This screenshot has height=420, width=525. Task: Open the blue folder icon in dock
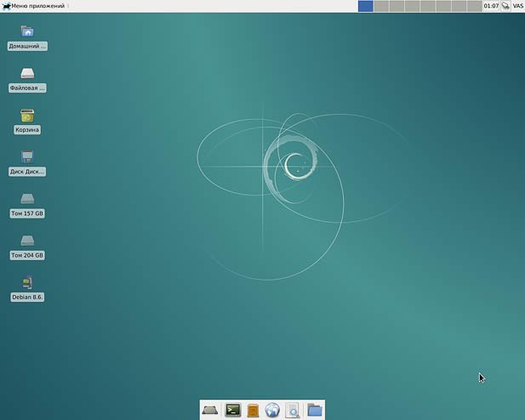[314, 411]
